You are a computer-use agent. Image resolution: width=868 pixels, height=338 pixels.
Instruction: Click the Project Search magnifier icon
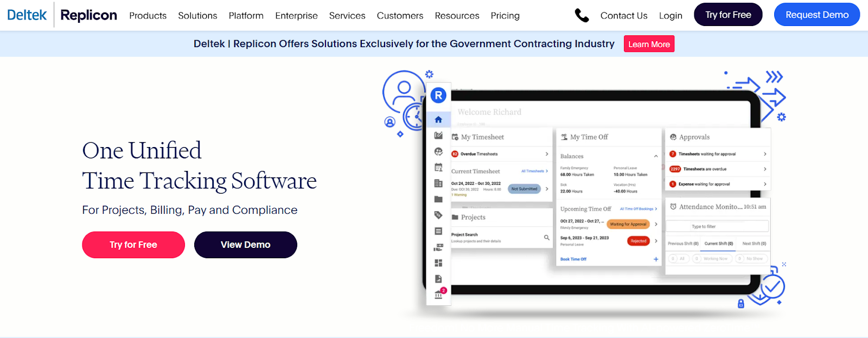click(x=547, y=238)
